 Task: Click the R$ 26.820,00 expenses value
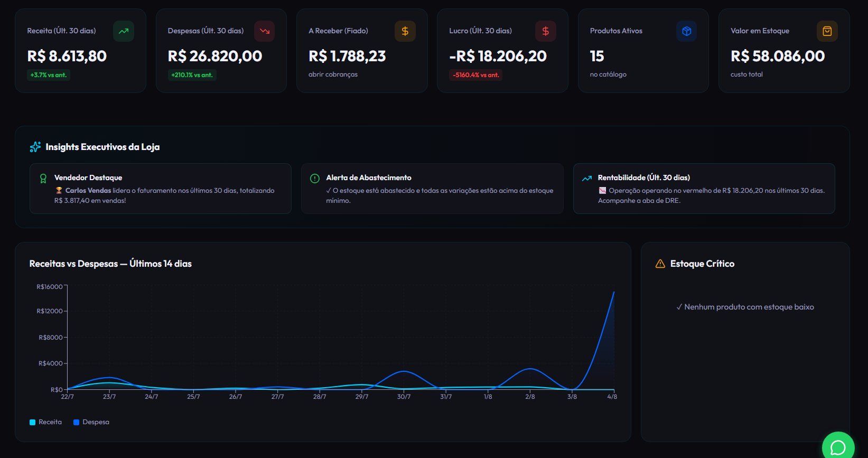pos(215,56)
